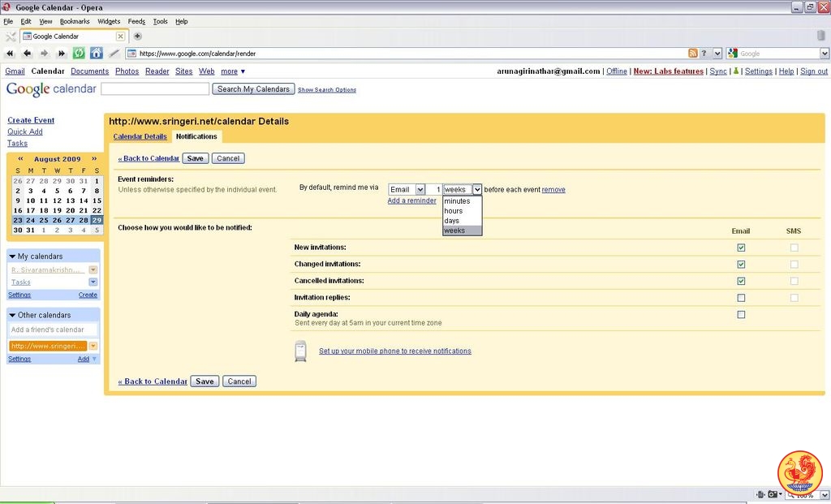Select minutes in the unit list
This screenshot has height=504, width=831.
[x=462, y=201]
